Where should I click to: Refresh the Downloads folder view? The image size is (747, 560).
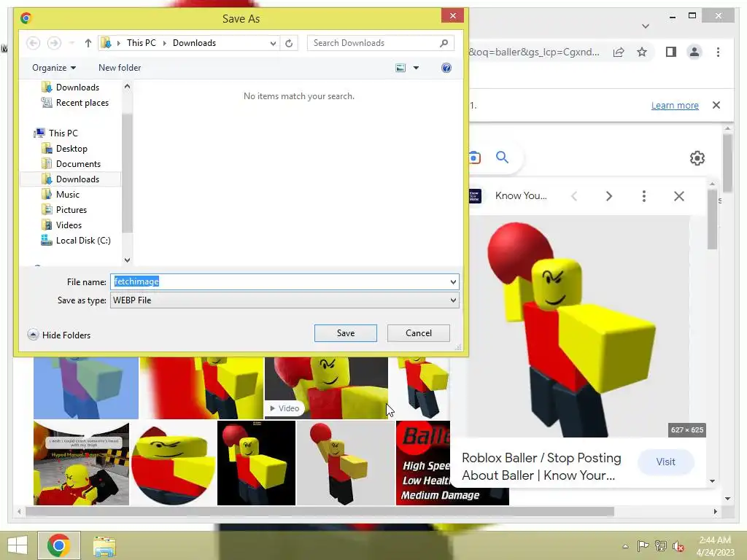tap(289, 43)
